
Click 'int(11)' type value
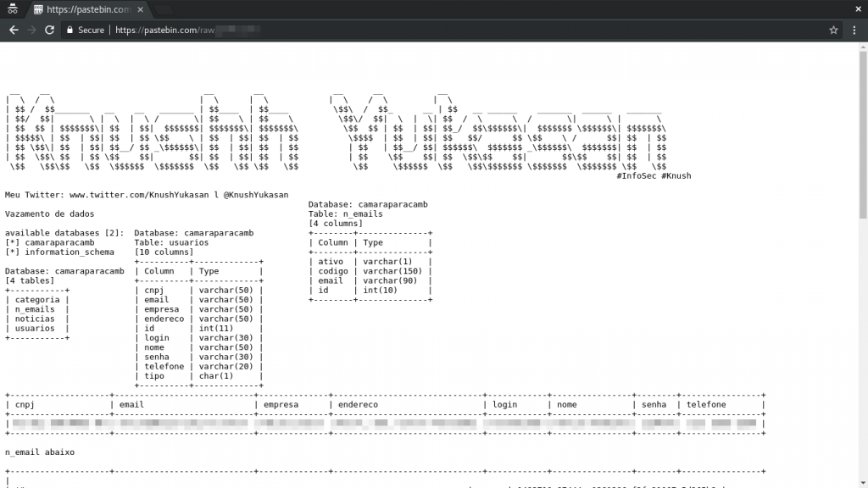216,328
